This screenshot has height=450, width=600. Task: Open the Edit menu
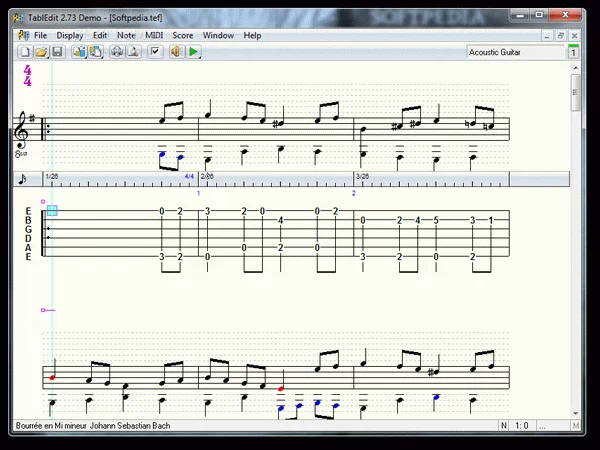[x=100, y=36]
